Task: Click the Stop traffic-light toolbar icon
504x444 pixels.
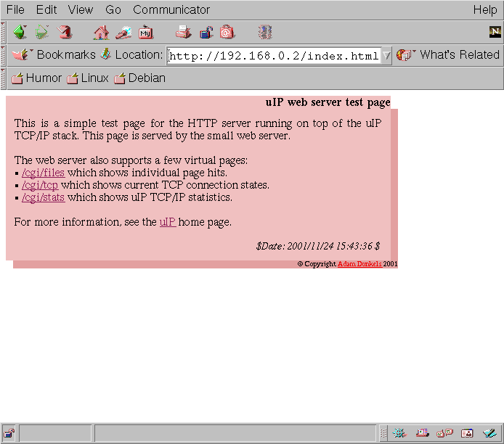Action: click(x=265, y=32)
